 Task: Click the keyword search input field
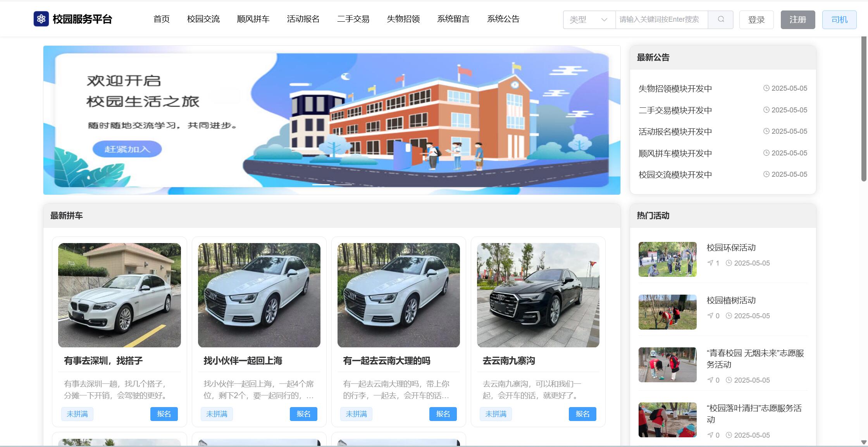click(x=661, y=19)
